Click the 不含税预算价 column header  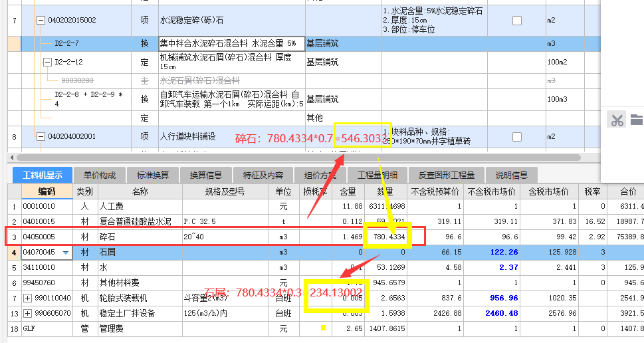[x=435, y=191]
